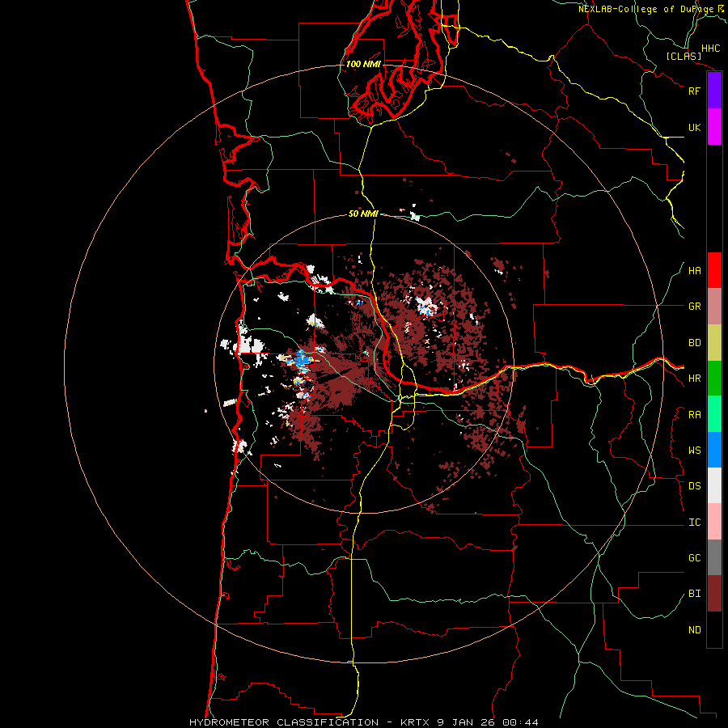Select the dusty pink GR swatch

coord(714,307)
